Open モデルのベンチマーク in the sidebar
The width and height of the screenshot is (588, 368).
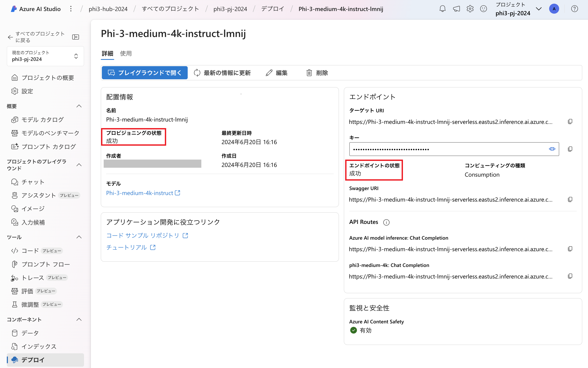45,133
